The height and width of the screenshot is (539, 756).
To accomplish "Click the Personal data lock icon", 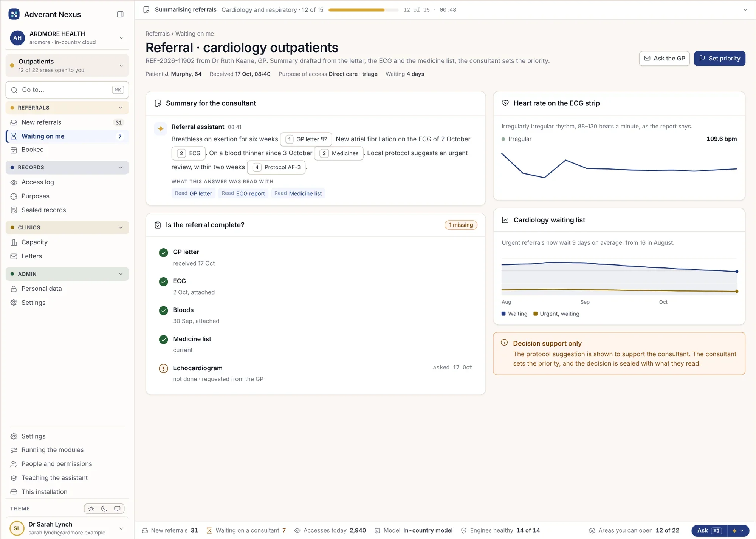I will pyautogui.click(x=14, y=289).
